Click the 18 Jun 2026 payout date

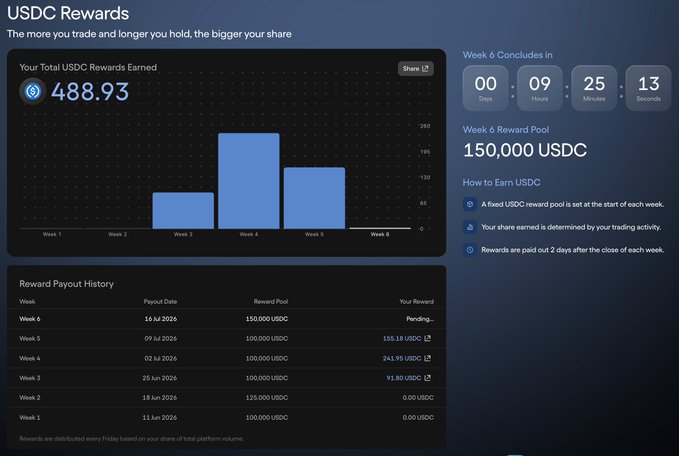pyautogui.click(x=160, y=397)
